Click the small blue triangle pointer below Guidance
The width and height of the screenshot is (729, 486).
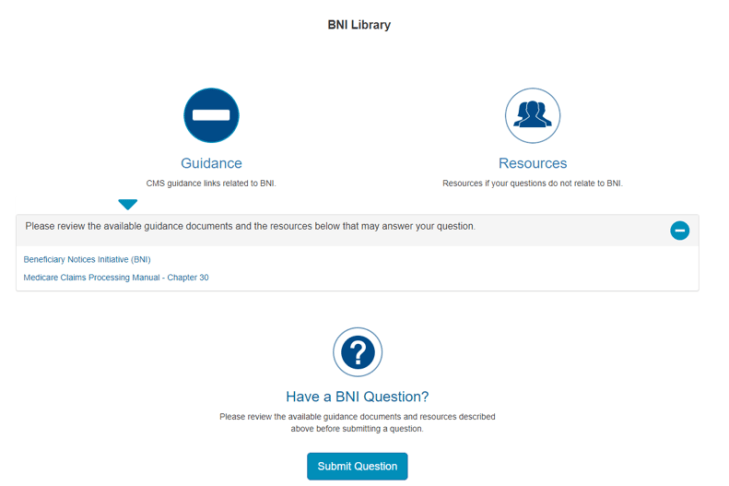(127, 204)
